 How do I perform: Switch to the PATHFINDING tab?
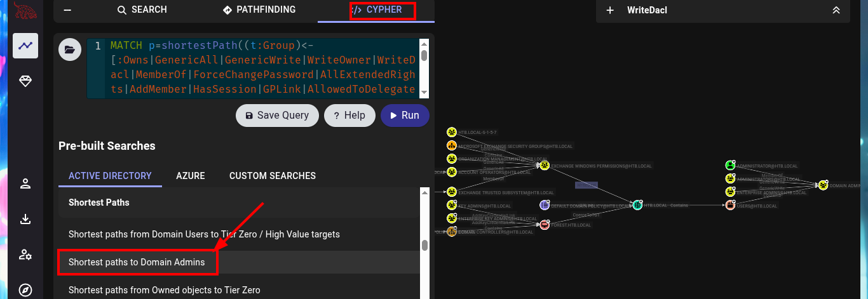point(259,10)
